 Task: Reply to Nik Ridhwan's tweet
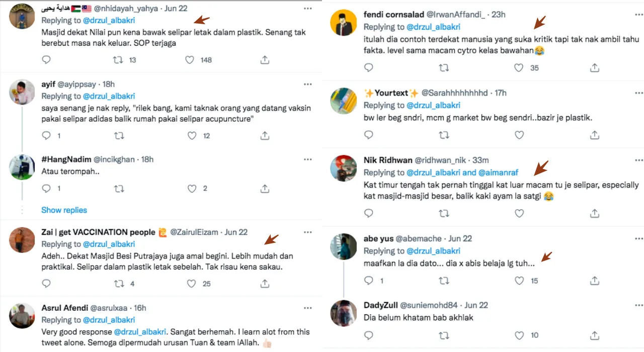[369, 213]
